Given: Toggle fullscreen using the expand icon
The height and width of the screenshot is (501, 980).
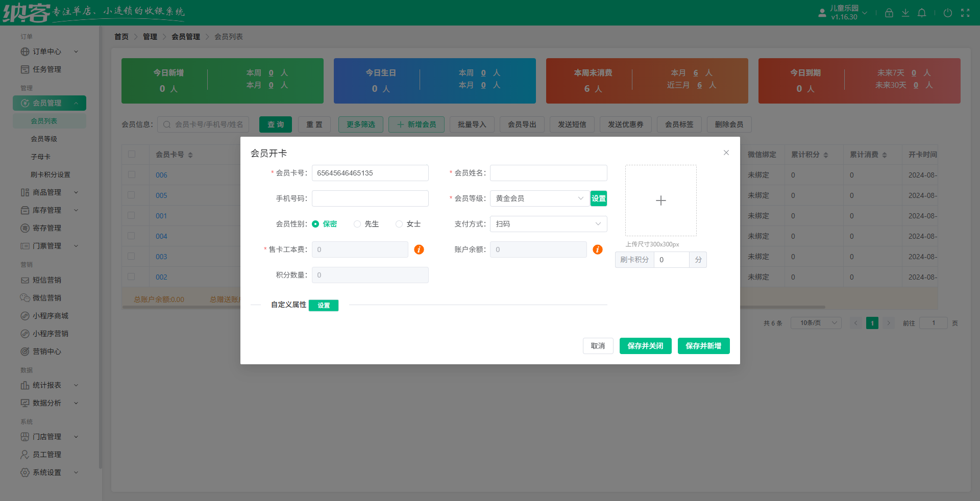Looking at the screenshot, I should [x=965, y=13].
